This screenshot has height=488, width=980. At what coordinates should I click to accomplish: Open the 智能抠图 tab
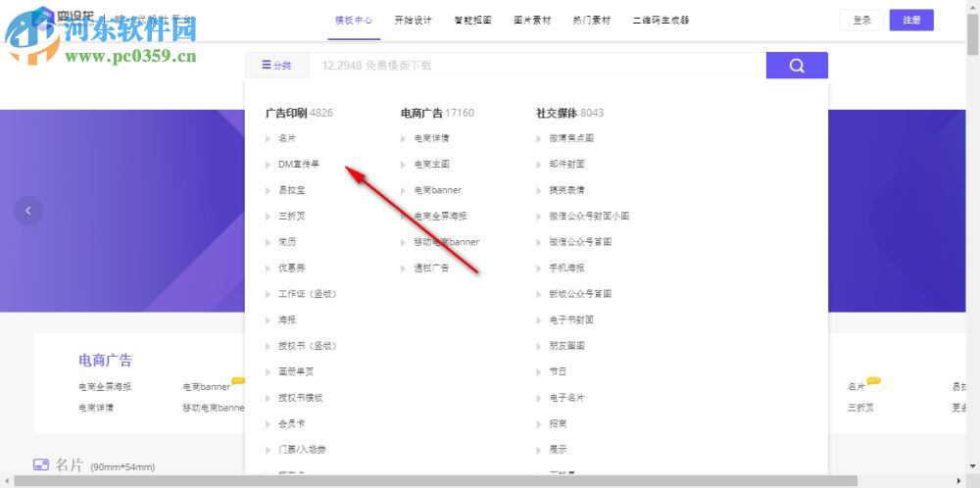472,20
